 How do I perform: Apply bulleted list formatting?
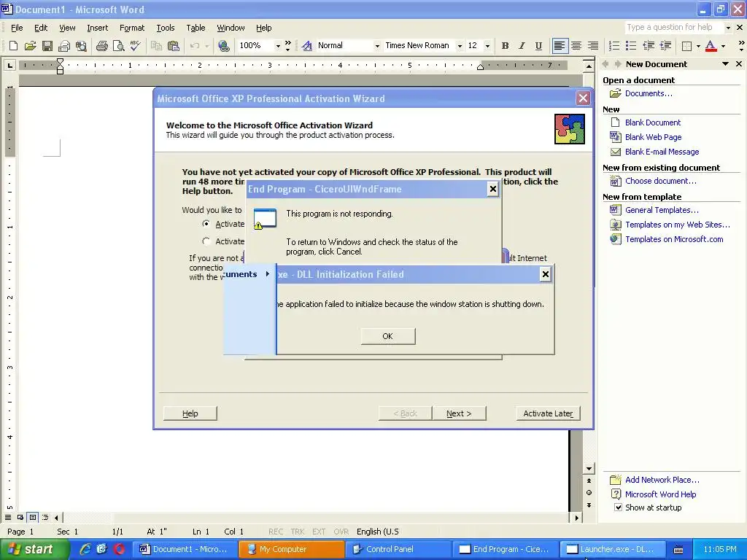(631, 46)
